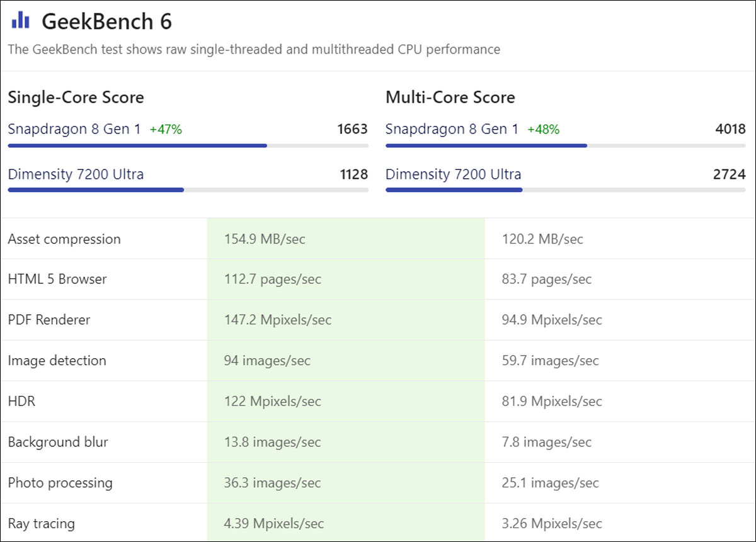
Task: Click the Snapdragon 8 Gen 1 multi-core link
Action: pyautogui.click(x=450, y=128)
